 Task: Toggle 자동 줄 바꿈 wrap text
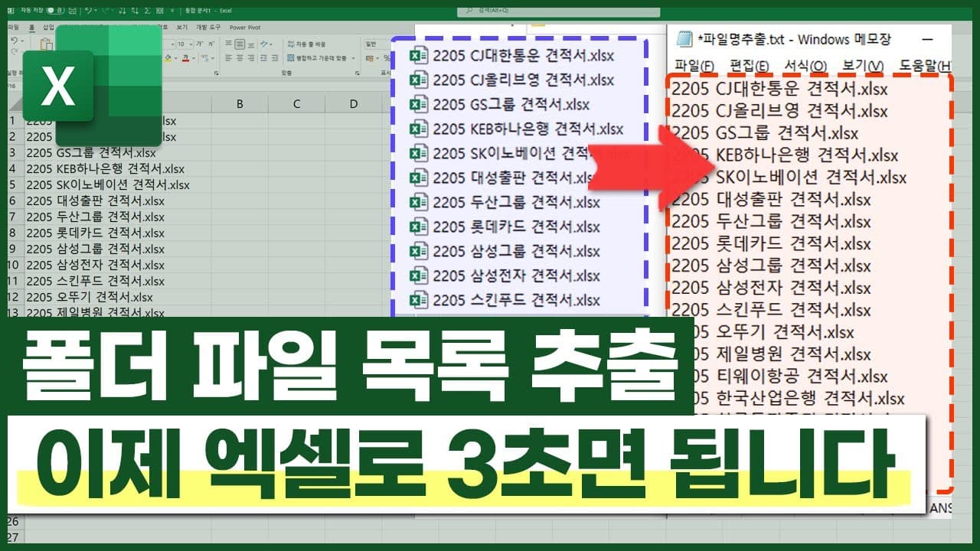(x=306, y=44)
